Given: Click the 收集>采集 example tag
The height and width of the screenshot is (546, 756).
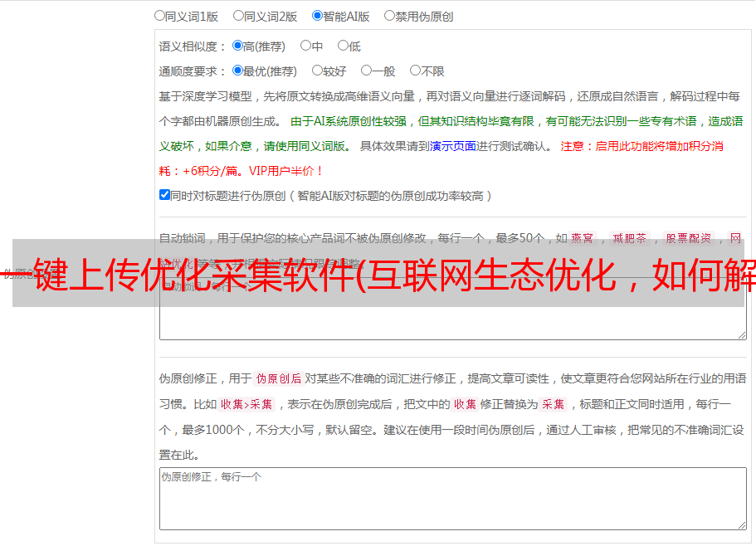Looking at the screenshot, I should tap(246, 404).
